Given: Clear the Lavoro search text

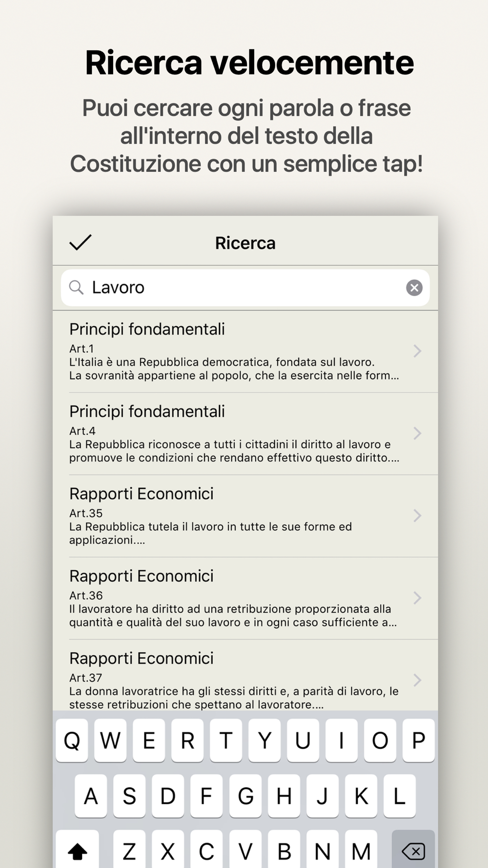Looking at the screenshot, I should 414,288.
